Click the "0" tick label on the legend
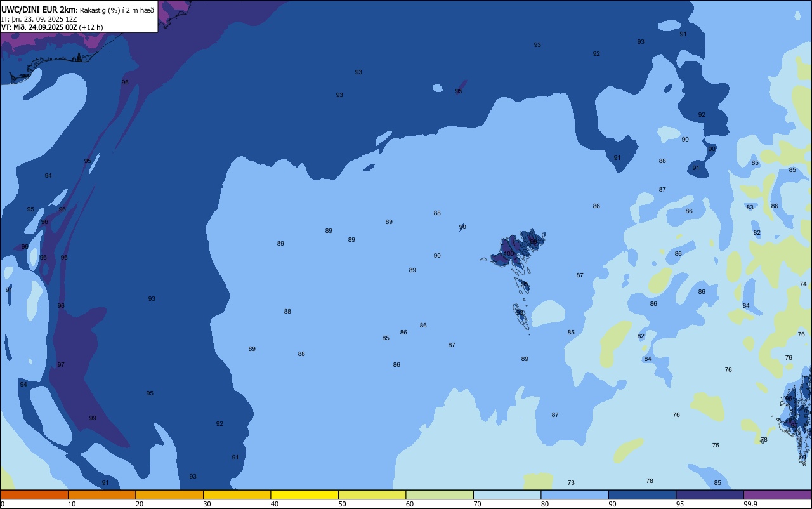This screenshot has width=812, height=509. coord(3,504)
